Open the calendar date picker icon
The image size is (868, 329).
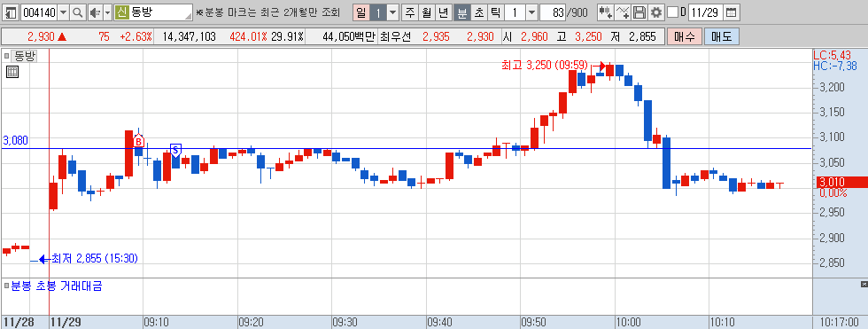point(732,12)
